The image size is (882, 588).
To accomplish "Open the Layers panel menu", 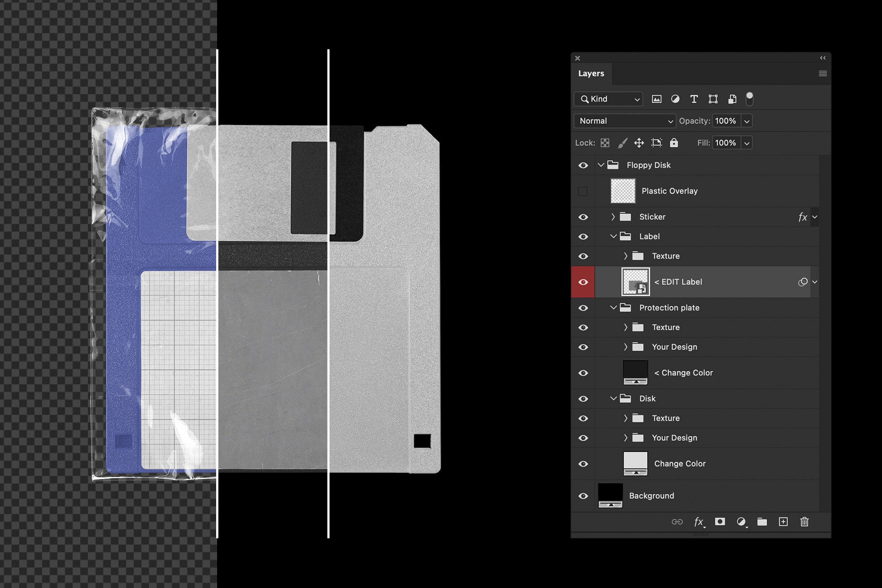I will 822,73.
